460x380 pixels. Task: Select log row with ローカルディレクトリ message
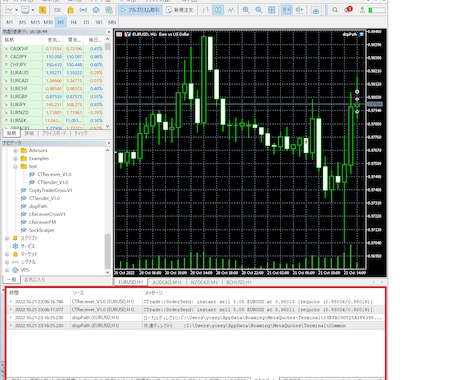(195, 318)
